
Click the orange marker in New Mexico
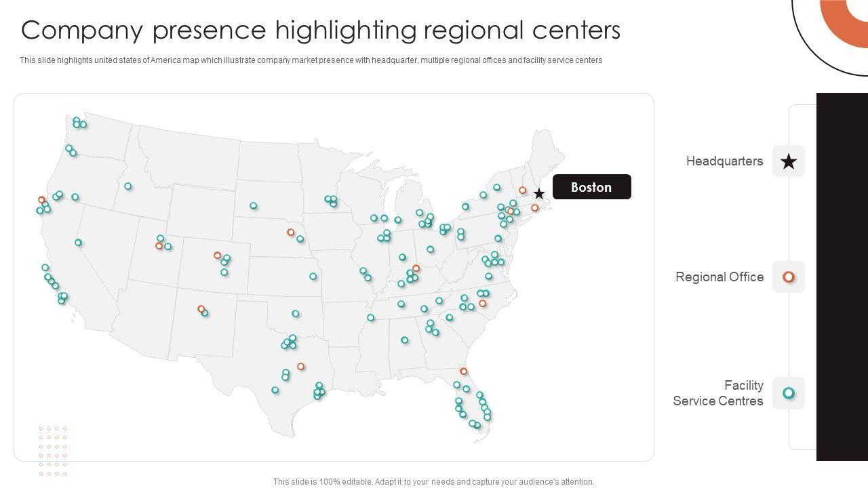point(201,309)
